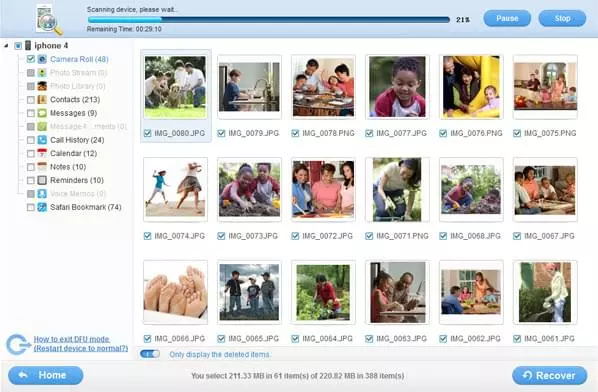Select Messages (9) in the tree
This screenshot has width=598, height=392.
[74, 113]
